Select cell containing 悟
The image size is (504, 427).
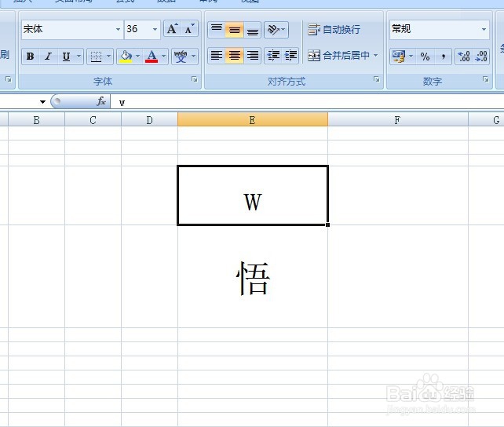point(253,276)
